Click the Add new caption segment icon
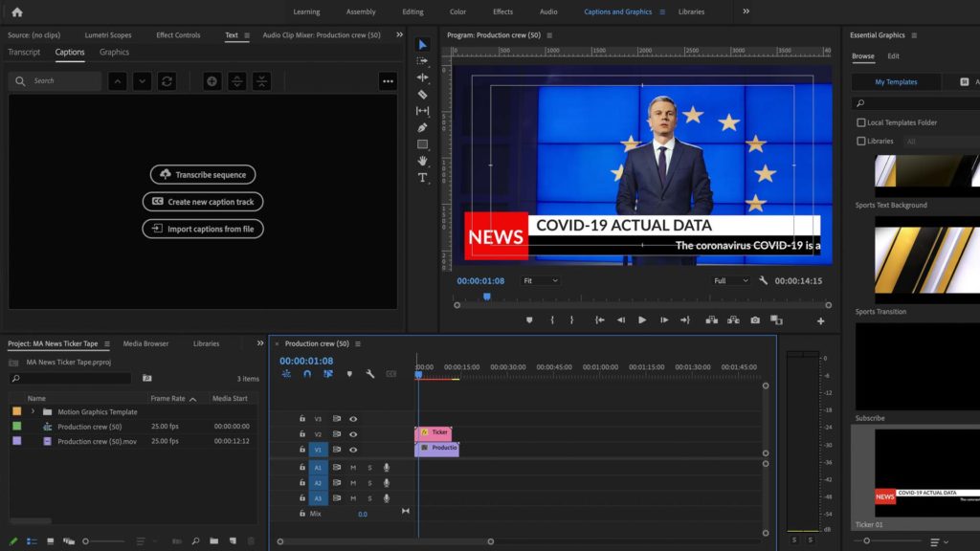 point(212,81)
